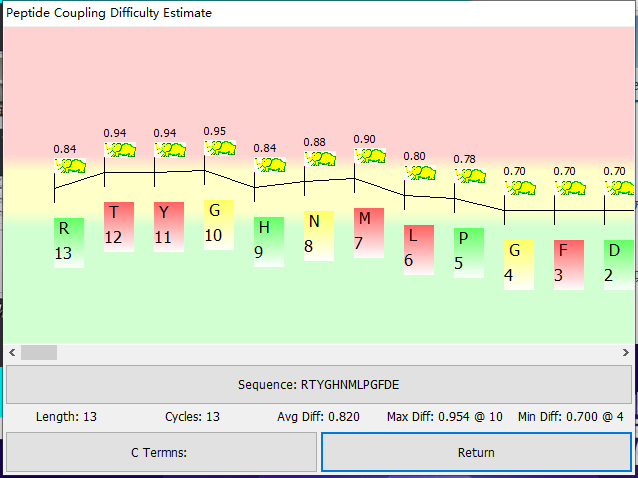Click the elephant icon above residue T 12

coord(120,149)
